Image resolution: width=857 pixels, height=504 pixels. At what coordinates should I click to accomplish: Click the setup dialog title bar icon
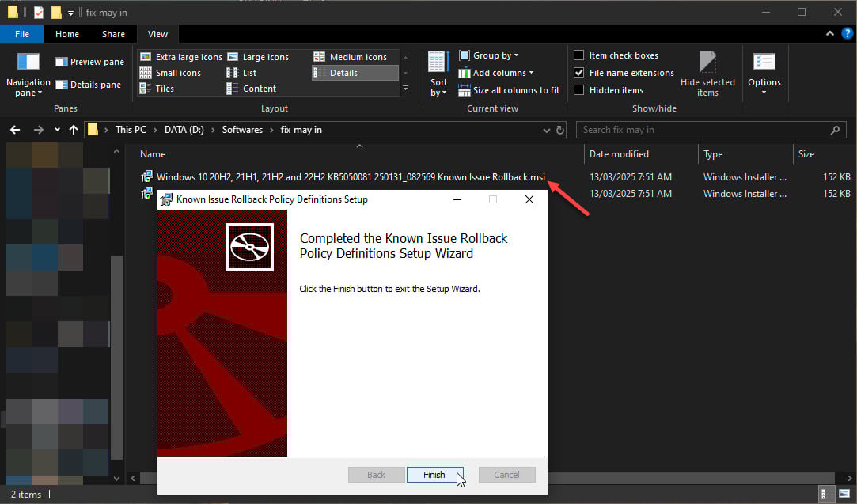(x=166, y=199)
